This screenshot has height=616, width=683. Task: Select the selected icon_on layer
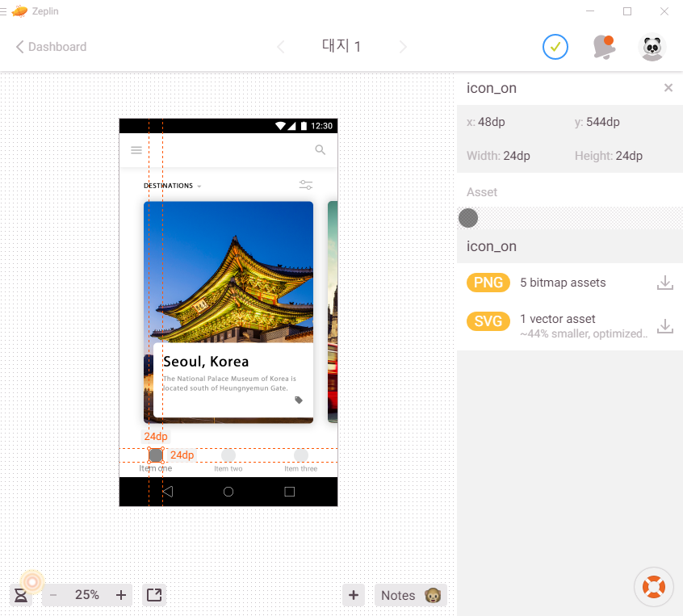click(x=156, y=455)
